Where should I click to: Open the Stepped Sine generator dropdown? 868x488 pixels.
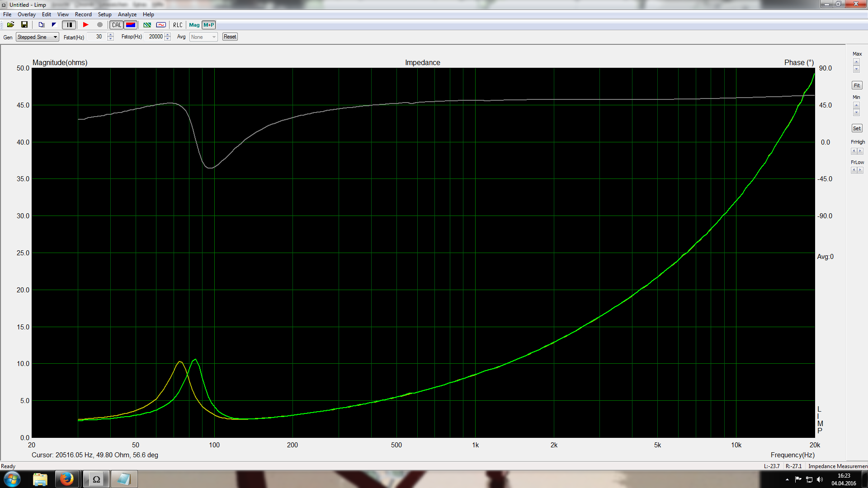coord(38,37)
